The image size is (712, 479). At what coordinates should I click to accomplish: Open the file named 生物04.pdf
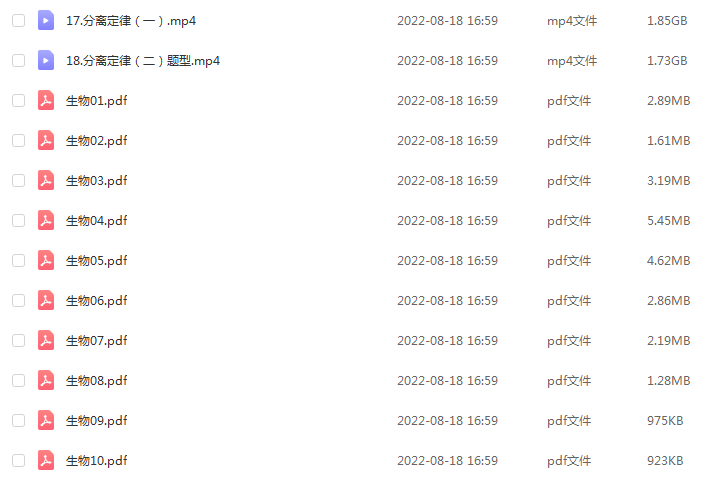point(97,221)
